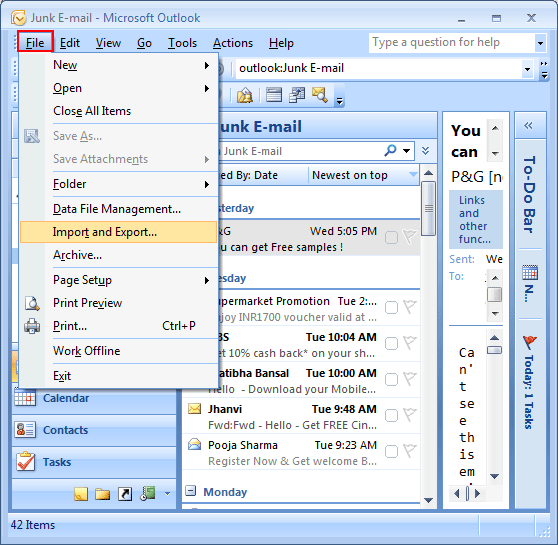The width and height of the screenshot is (558, 545).
Task: Toggle category box on P&G message
Action: click(x=391, y=237)
